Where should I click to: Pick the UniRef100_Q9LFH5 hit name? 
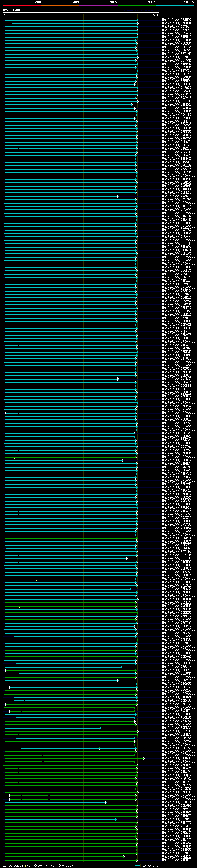[x=177, y=128]
